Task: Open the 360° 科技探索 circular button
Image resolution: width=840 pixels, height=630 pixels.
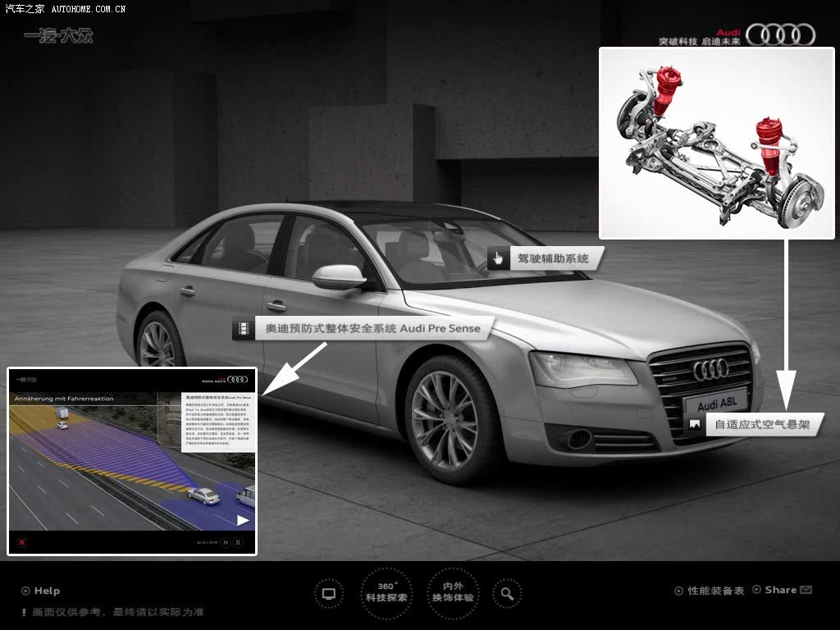Action: tap(386, 592)
